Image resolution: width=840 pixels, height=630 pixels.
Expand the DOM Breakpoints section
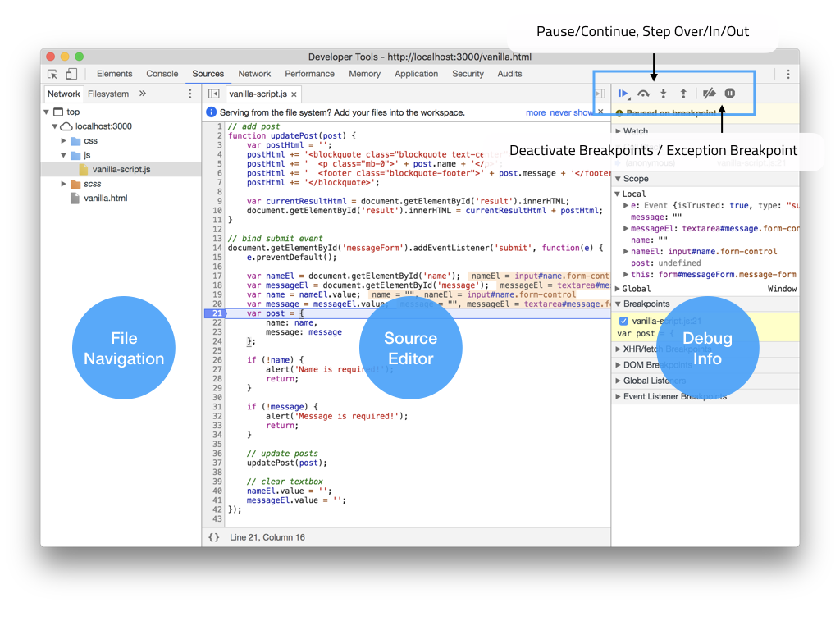tap(619, 365)
